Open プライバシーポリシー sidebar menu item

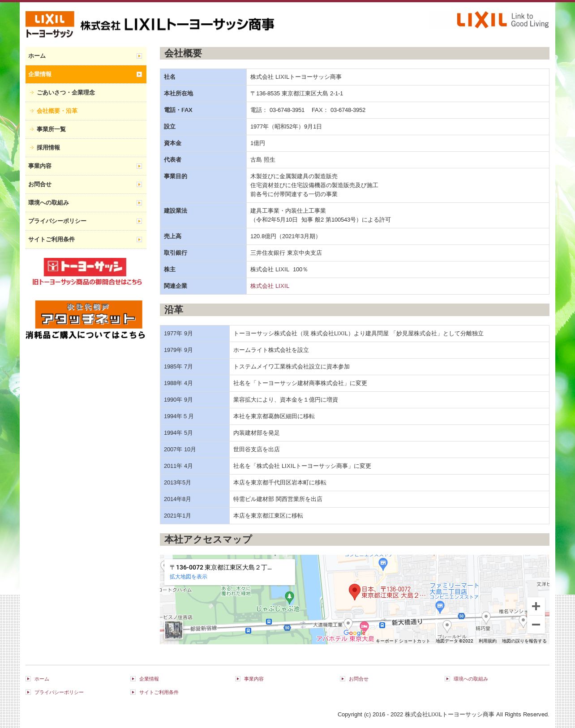86,221
